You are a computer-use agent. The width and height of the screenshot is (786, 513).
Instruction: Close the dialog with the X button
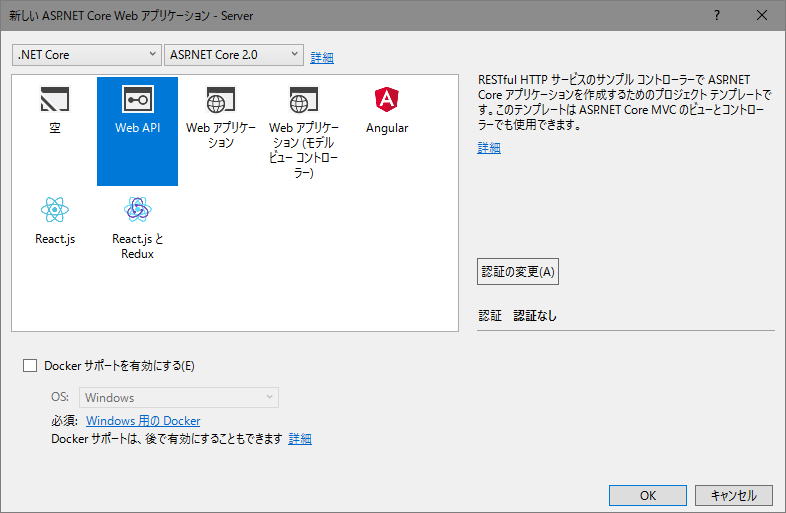click(x=761, y=16)
